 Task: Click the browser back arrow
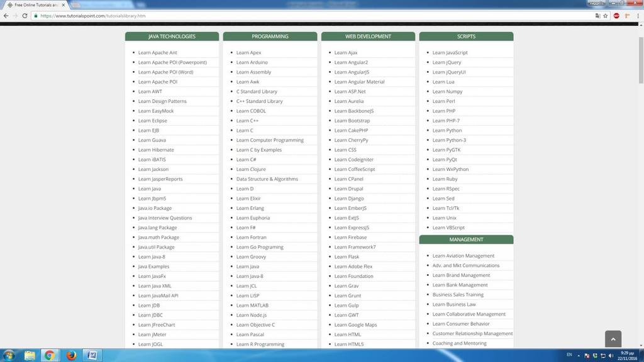tap(6, 16)
